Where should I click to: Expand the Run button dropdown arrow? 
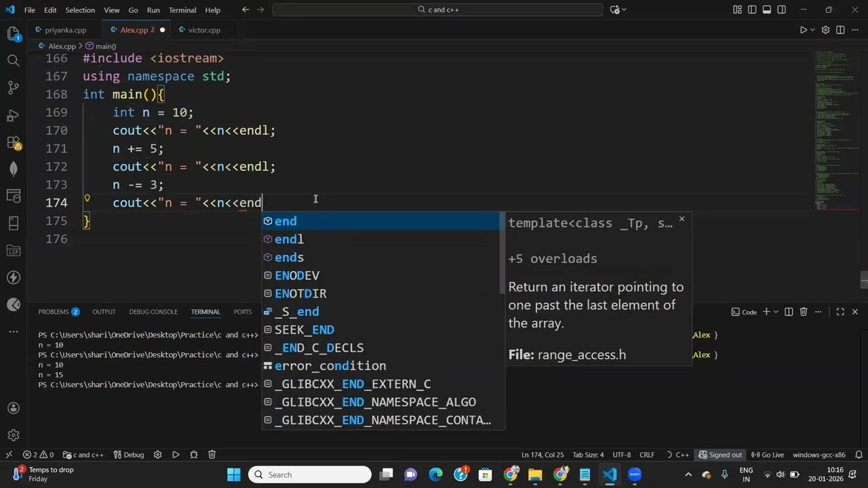coord(814,30)
